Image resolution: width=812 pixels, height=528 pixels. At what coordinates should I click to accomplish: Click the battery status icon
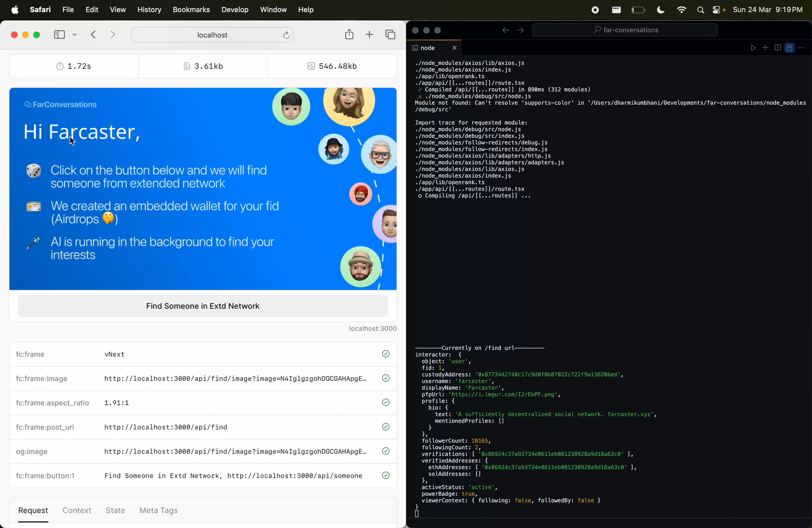(638, 10)
